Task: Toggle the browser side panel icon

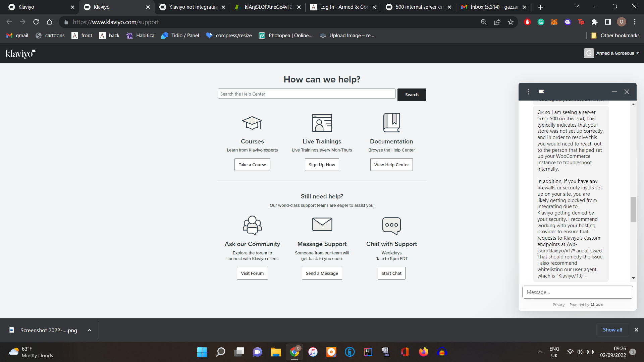Action: (x=608, y=22)
